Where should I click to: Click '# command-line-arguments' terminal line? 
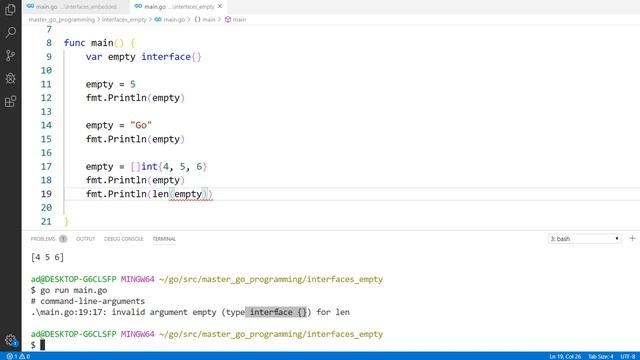pos(88,301)
